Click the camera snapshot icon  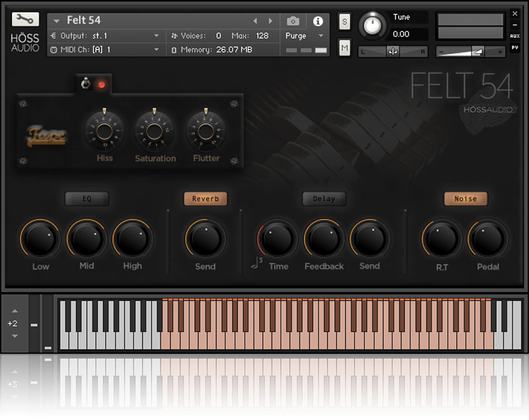(293, 21)
